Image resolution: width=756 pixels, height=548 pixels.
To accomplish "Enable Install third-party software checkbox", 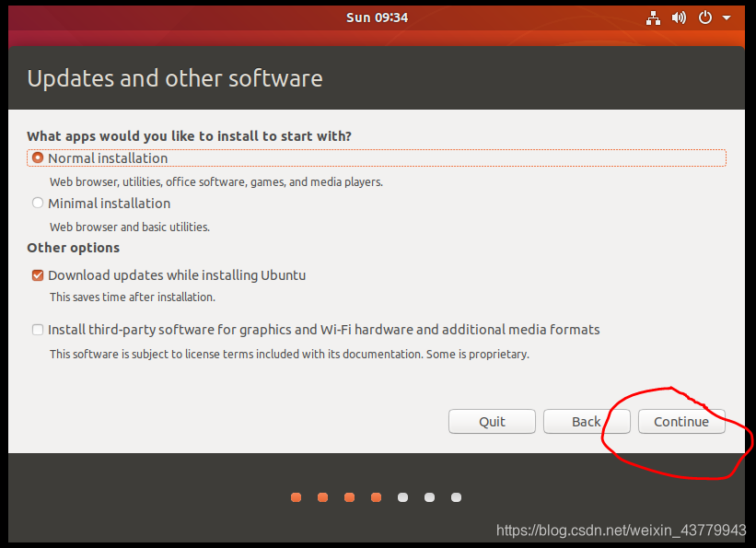I will 38,330.
